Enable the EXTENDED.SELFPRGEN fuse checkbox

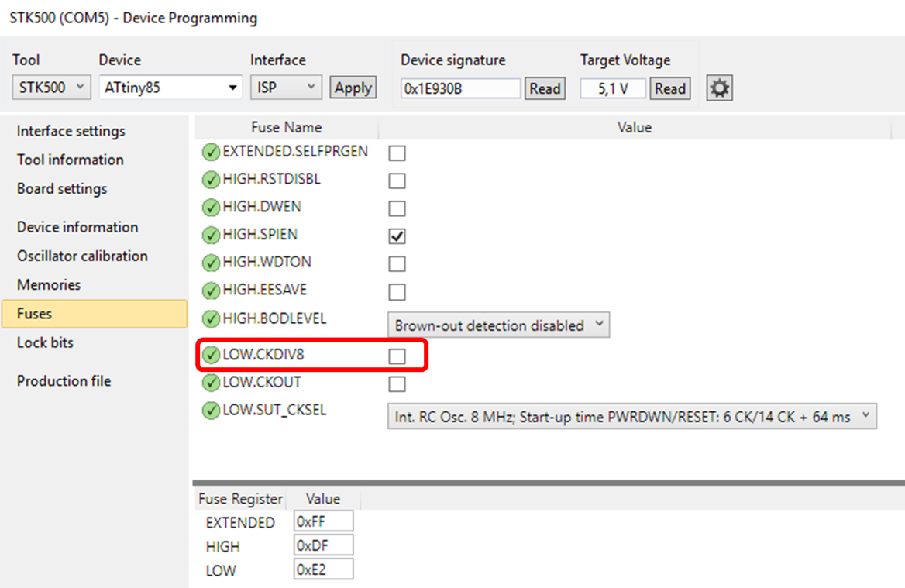[397, 153]
